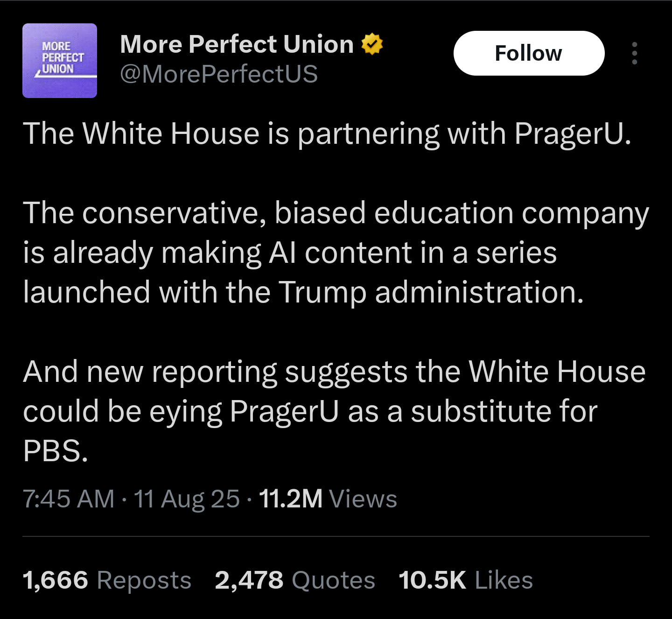Open the More Perfect Union display name
This screenshot has width=672, height=619.
click(237, 44)
